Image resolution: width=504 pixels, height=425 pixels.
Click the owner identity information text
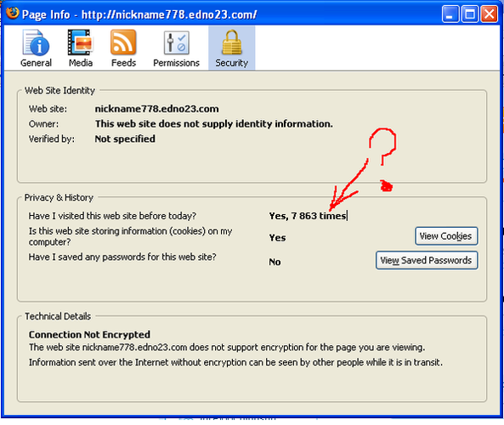click(213, 124)
